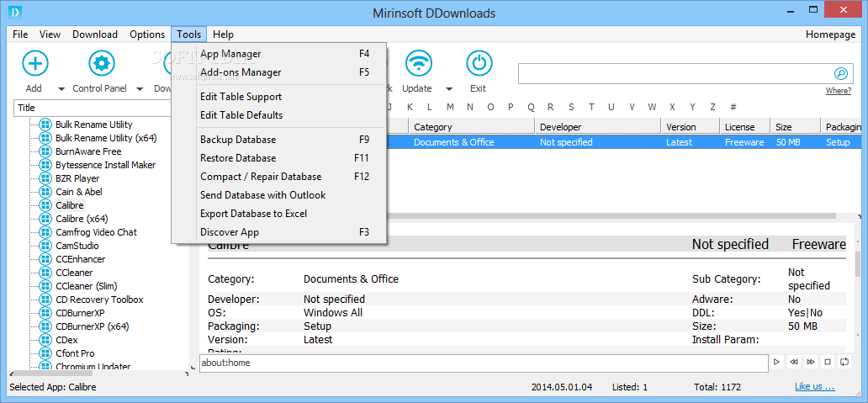
Task: Click icon beside CamStudio
Action: pos(45,245)
